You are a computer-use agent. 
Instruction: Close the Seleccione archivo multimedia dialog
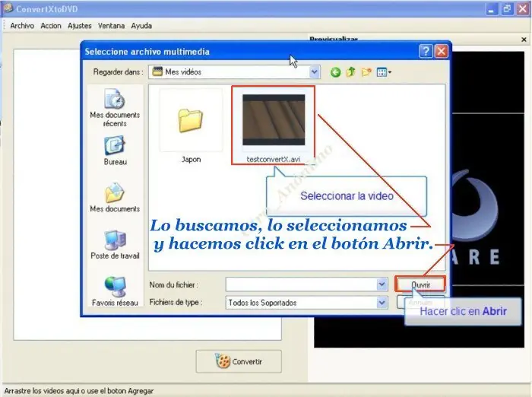tap(441, 52)
